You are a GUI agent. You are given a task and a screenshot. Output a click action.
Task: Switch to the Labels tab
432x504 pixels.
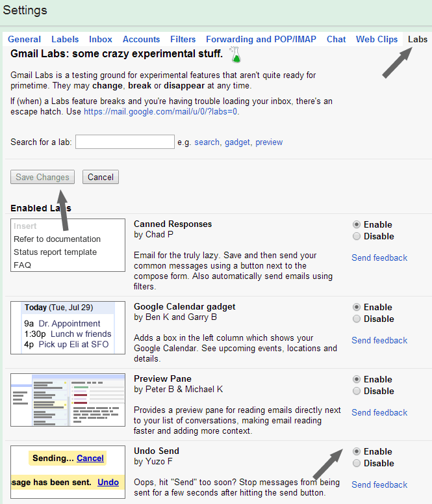point(65,39)
